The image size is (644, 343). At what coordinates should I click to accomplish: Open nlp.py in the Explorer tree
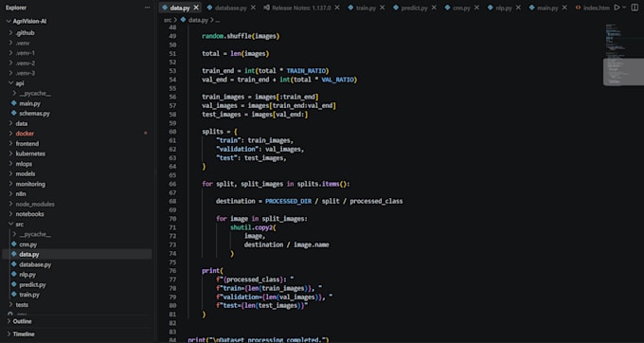point(27,275)
